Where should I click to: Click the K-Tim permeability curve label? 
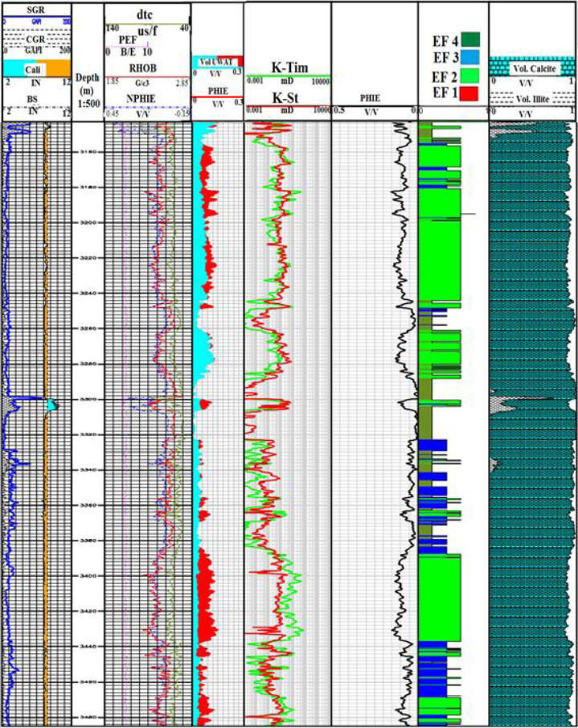(x=287, y=68)
